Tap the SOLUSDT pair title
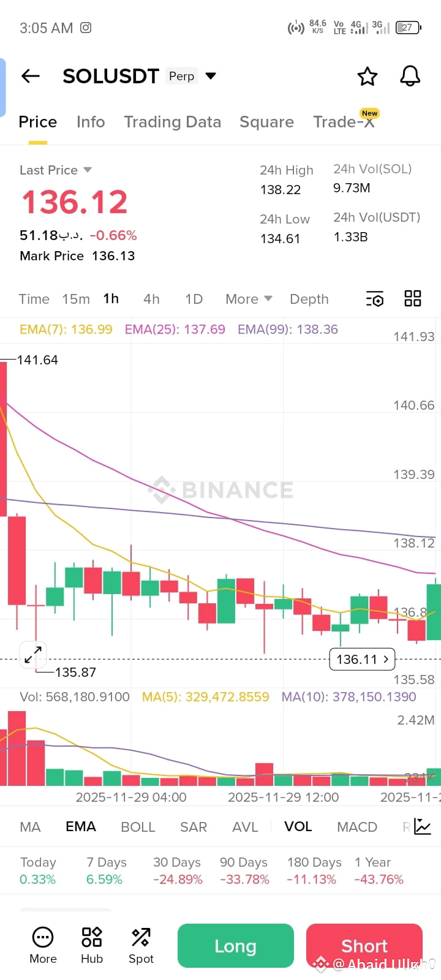 [x=111, y=76]
